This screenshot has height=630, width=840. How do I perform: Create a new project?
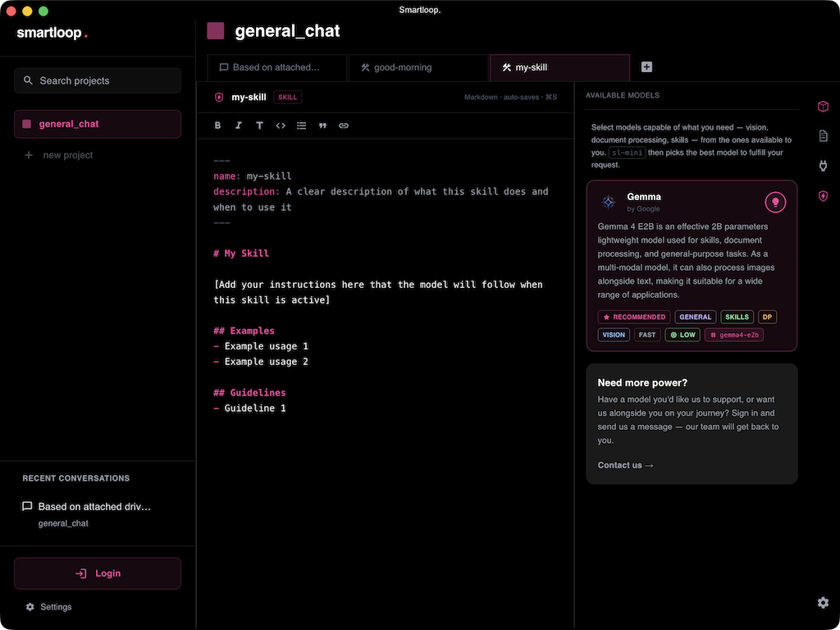pos(59,155)
